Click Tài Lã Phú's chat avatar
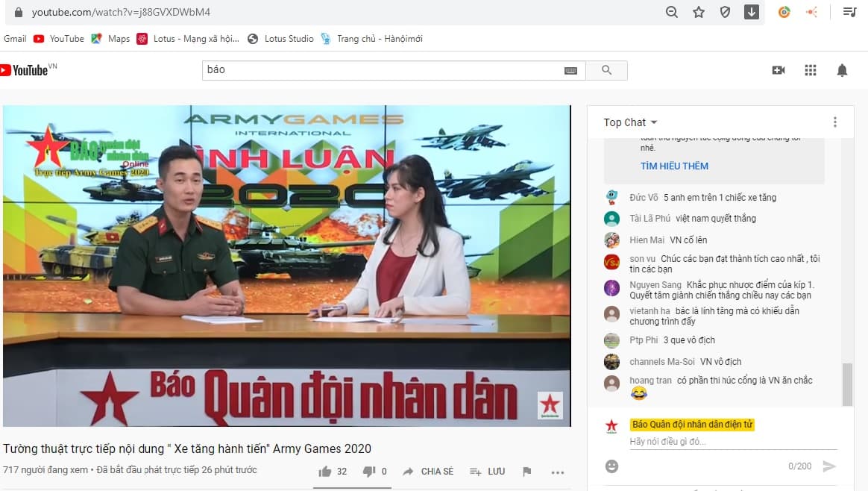Viewport: 868px width, 491px height. pos(611,219)
